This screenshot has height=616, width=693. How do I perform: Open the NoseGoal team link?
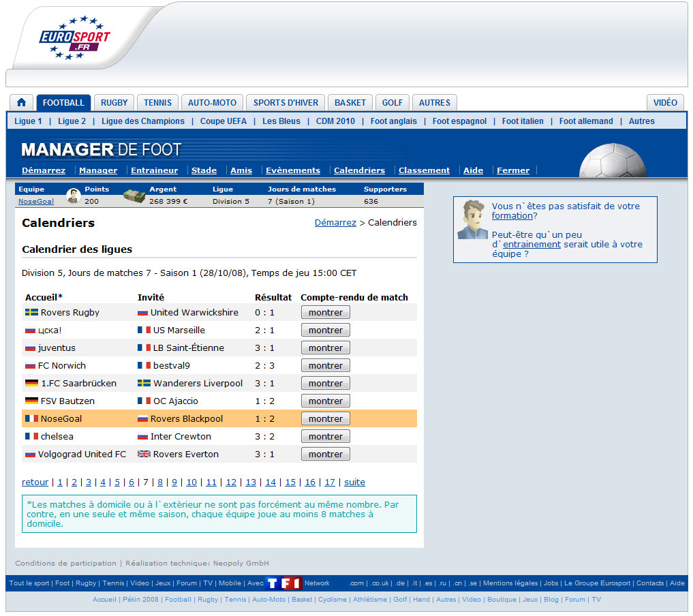(x=36, y=202)
